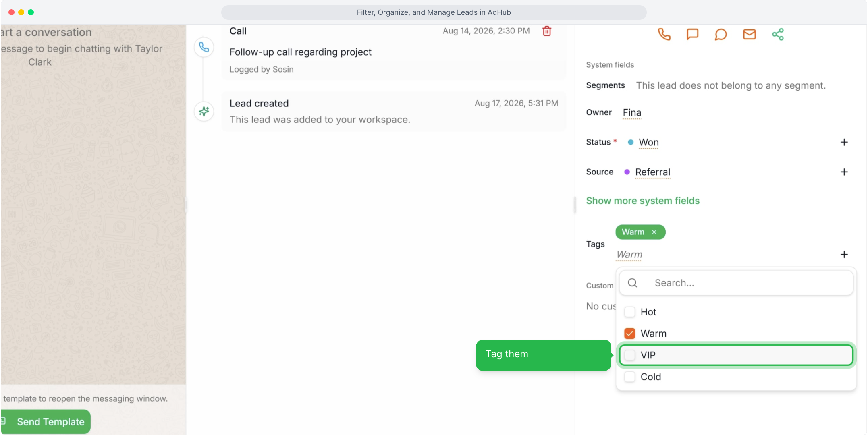
Task: Click the tag Search input field
Action: tap(736, 283)
